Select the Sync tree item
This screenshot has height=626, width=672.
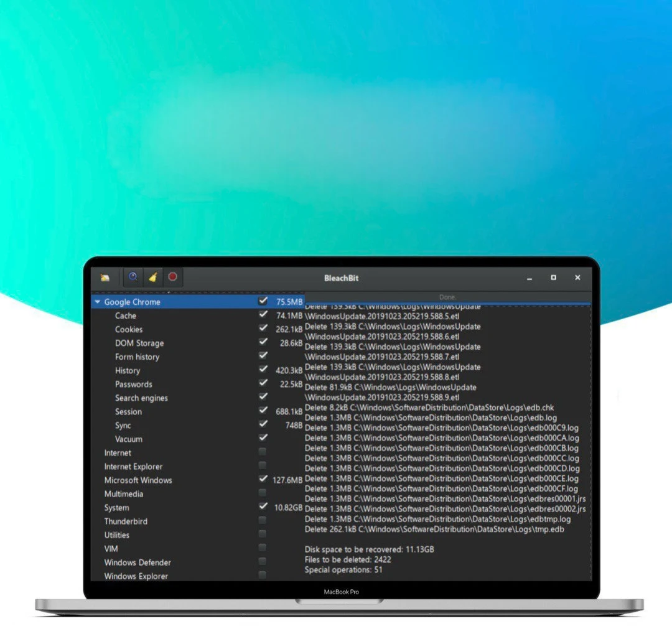123,426
